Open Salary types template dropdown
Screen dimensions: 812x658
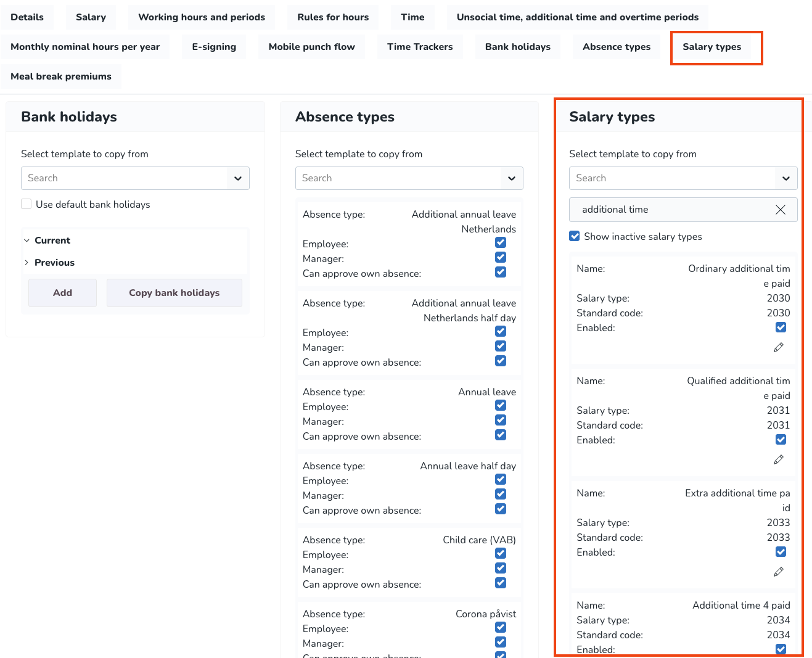coord(785,178)
